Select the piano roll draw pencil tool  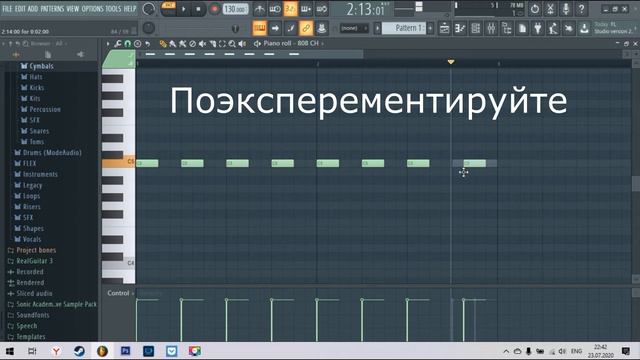tap(163, 44)
